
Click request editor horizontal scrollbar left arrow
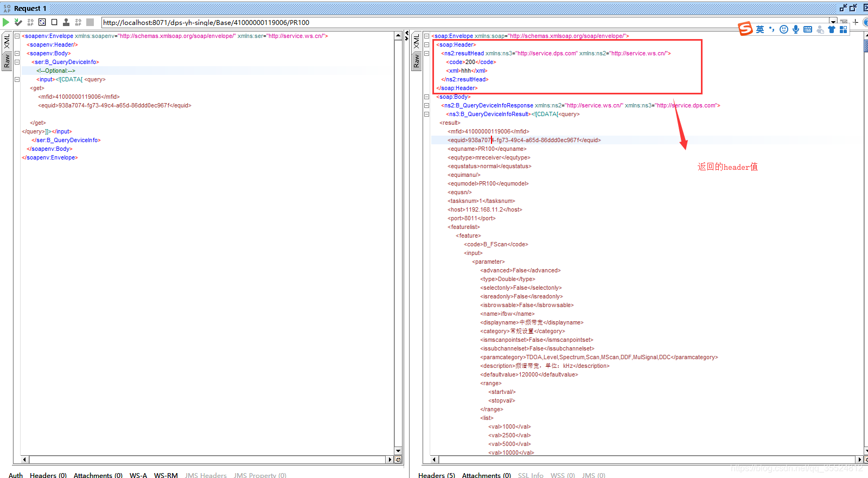pyautogui.click(x=24, y=460)
